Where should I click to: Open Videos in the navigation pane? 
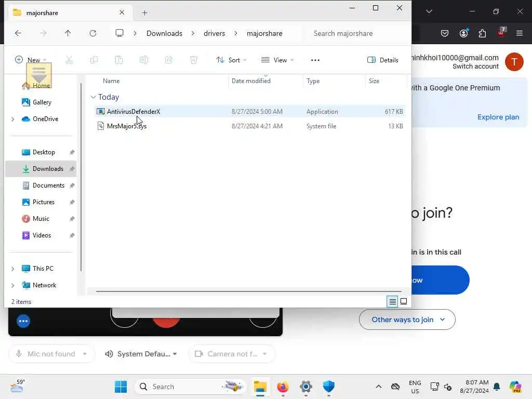pyautogui.click(x=42, y=235)
